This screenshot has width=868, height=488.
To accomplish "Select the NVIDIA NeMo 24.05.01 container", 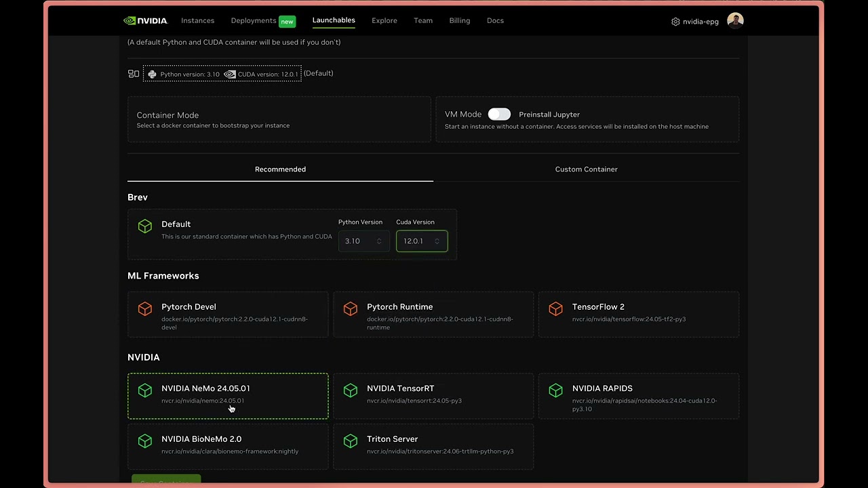I will [x=228, y=396].
